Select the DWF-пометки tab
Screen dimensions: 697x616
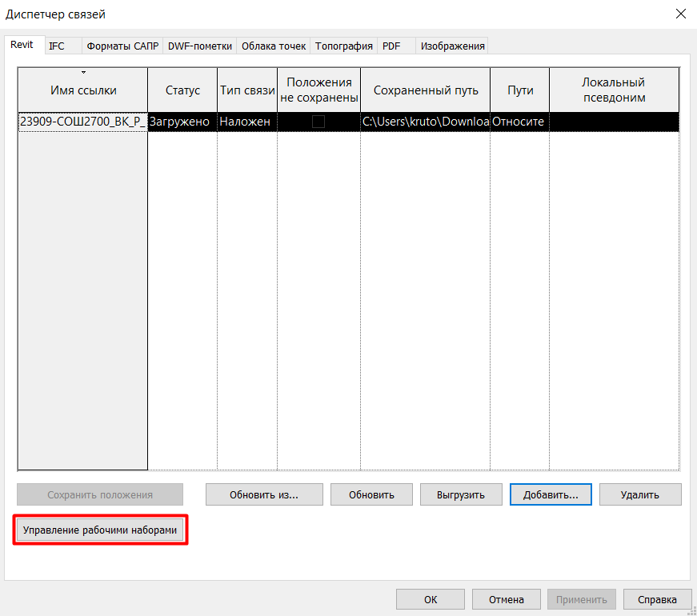pyautogui.click(x=199, y=46)
